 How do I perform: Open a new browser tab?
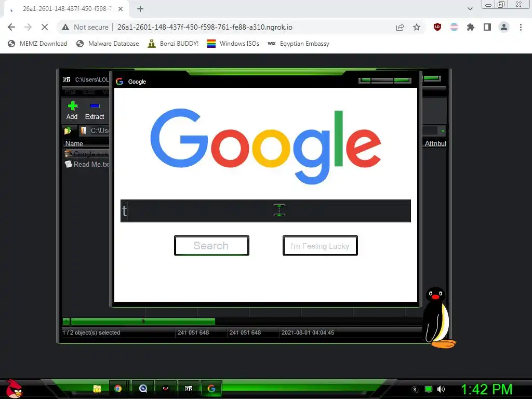click(x=140, y=9)
